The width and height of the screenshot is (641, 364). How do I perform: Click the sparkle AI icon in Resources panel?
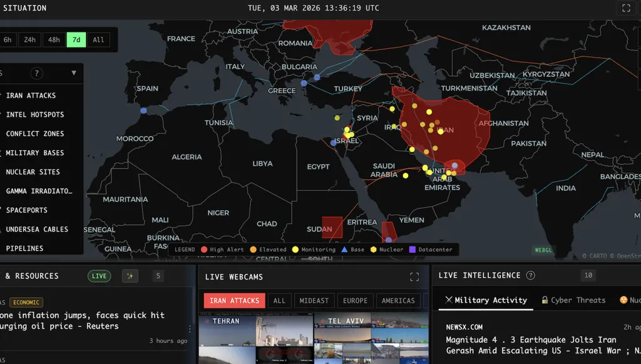(x=130, y=276)
